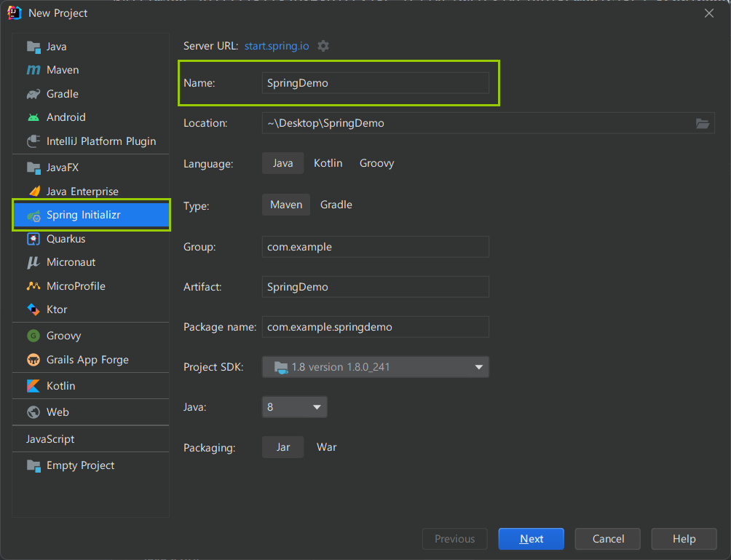731x560 pixels.
Task: Choose Gradle as build type
Action: coord(336,205)
